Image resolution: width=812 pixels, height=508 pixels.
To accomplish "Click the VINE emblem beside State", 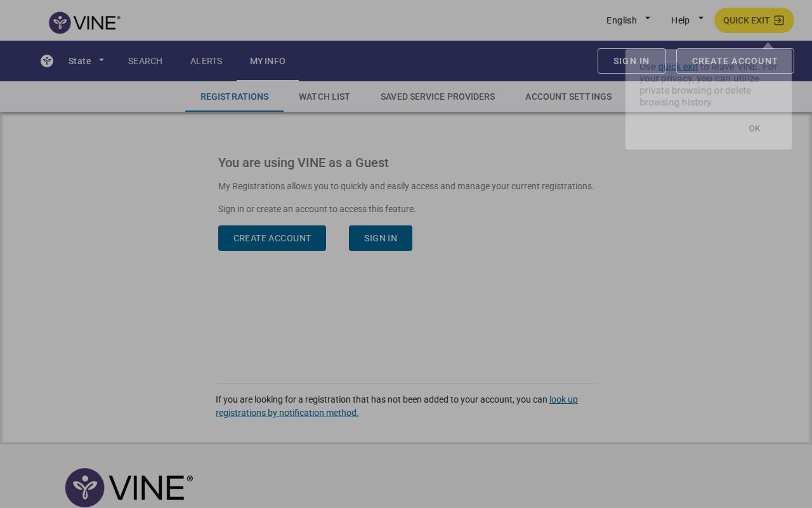I will point(47,61).
